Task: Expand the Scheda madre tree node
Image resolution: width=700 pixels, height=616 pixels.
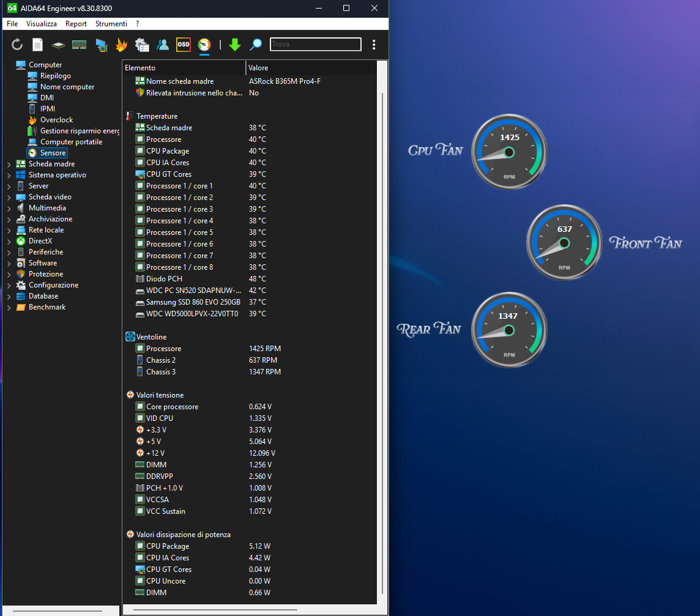Action: [9, 165]
